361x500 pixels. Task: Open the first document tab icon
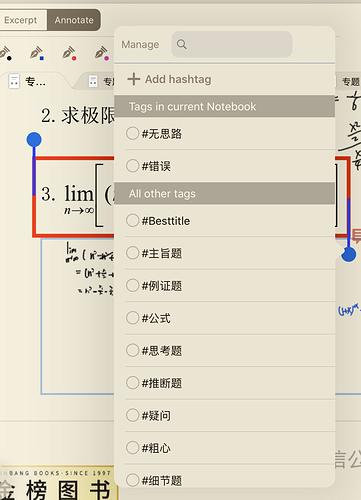14,81
